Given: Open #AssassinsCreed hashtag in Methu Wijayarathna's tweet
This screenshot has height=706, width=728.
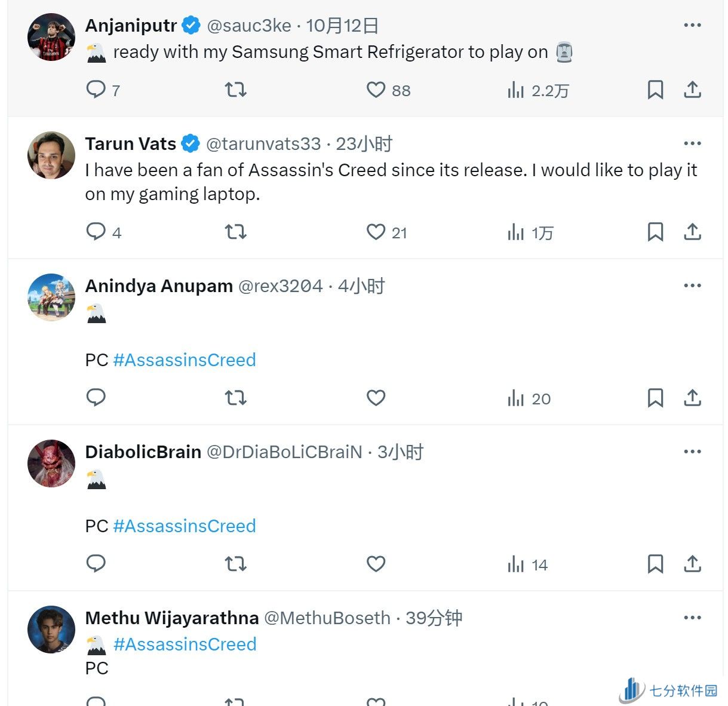Looking at the screenshot, I should 185,644.
